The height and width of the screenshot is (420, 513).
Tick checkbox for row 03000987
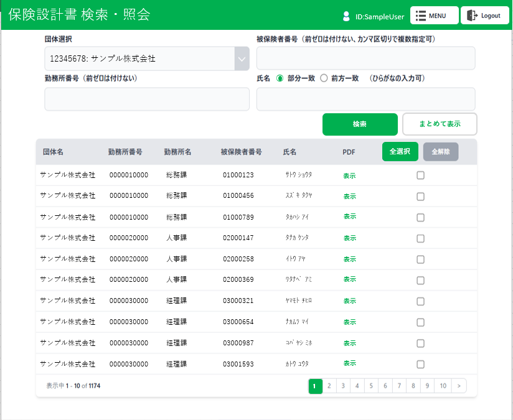pyautogui.click(x=420, y=343)
